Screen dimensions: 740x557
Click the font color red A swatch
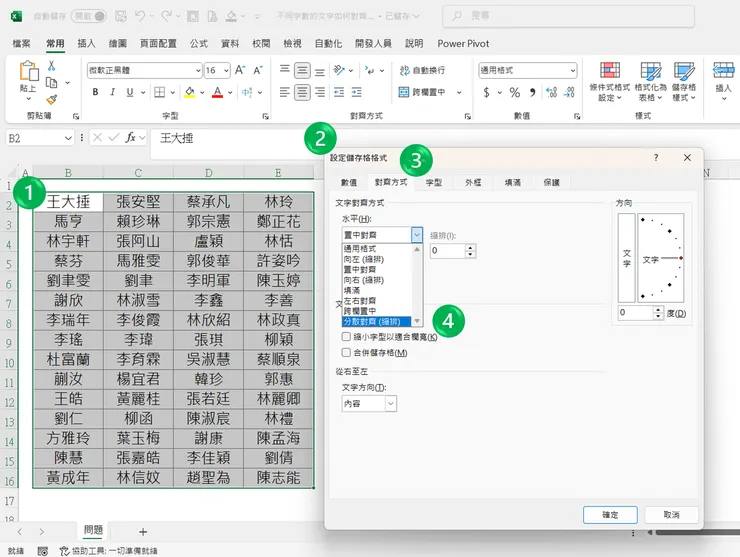[217, 92]
